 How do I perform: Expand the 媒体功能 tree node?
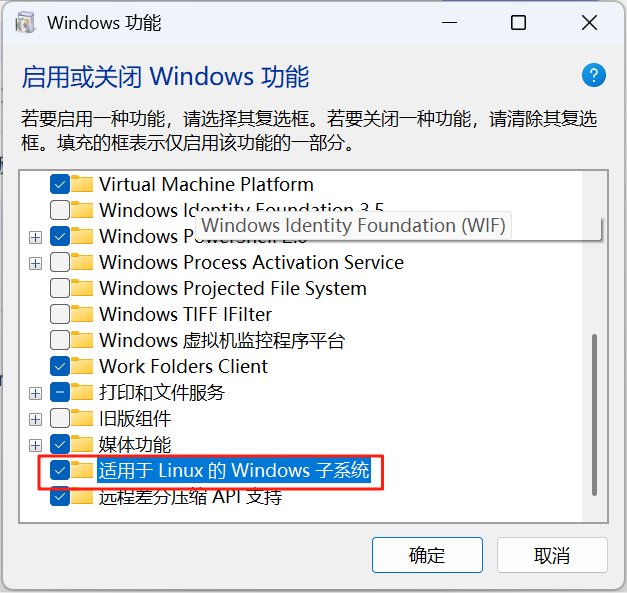36,445
